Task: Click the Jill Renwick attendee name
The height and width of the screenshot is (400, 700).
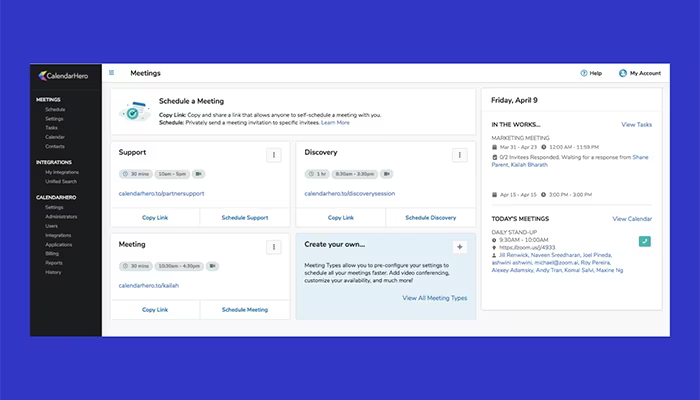Action: click(514, 255)
